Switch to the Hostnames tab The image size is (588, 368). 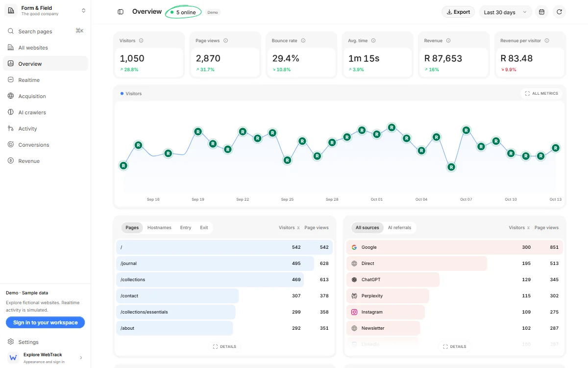tap(159, 228)
